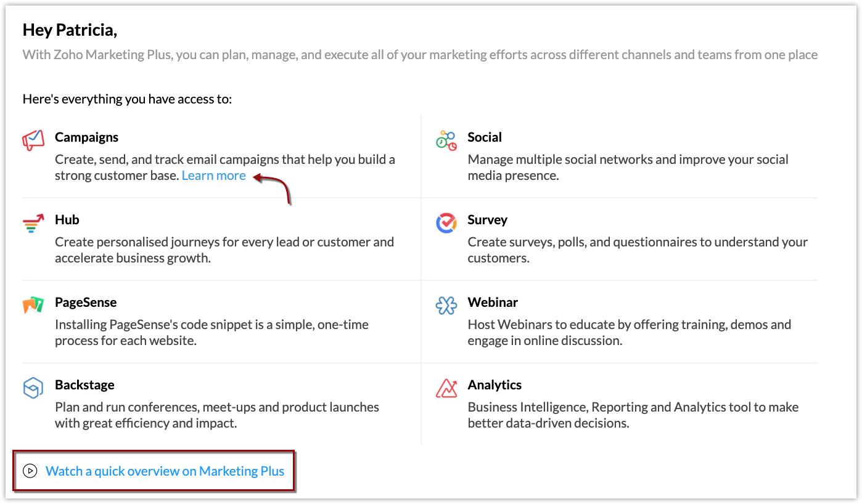Select the Survey heading
Viewport: 862px width, 504px height.
pos(487,220)
